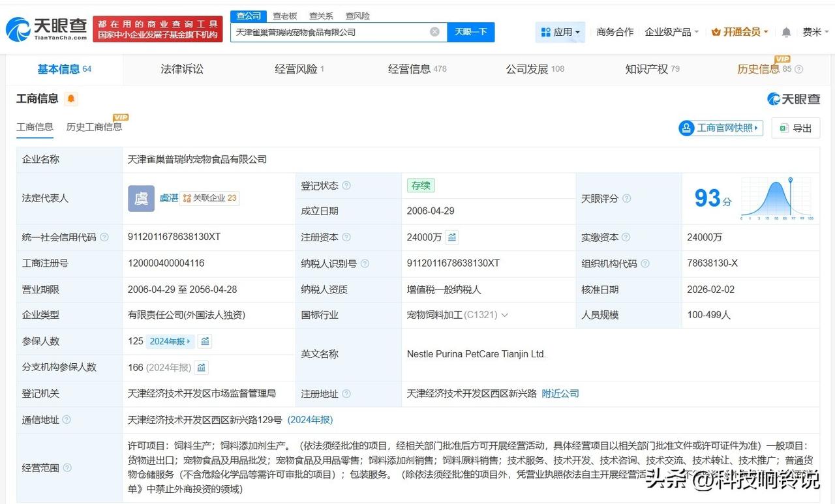
Task: Open the 法律诉讼 tab
Action: (182, 69)
